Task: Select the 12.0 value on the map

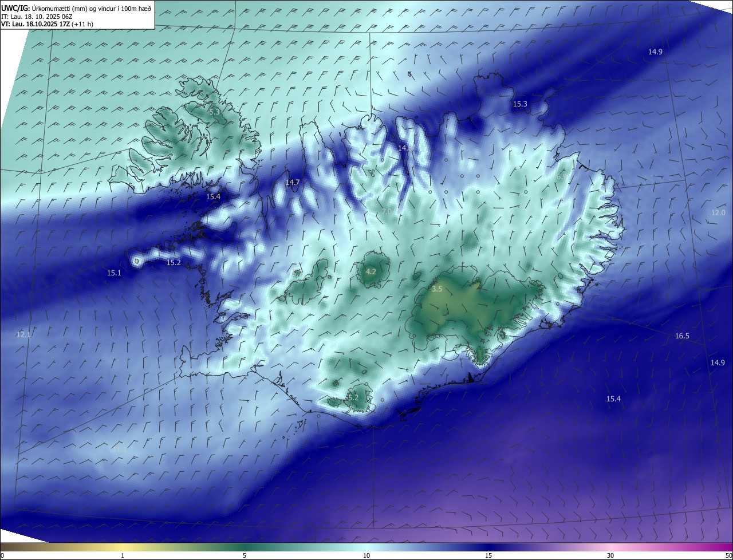Action: pos(718,212)
